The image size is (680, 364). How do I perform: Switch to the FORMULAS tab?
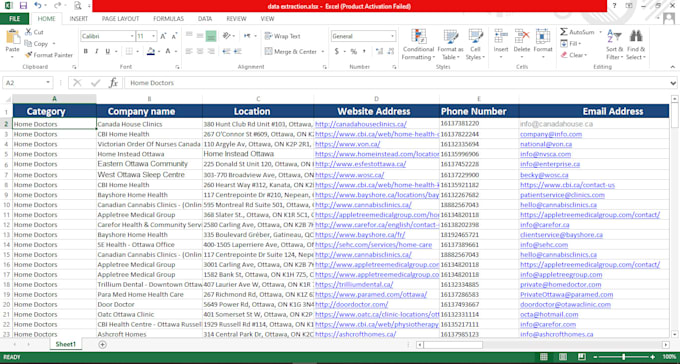(168, 19)
